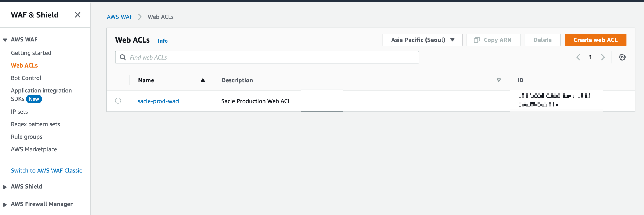The height and width of the screenshot is (215, 644).
Task: Open Bot Control in sidebar
Action: coord(26,78)
